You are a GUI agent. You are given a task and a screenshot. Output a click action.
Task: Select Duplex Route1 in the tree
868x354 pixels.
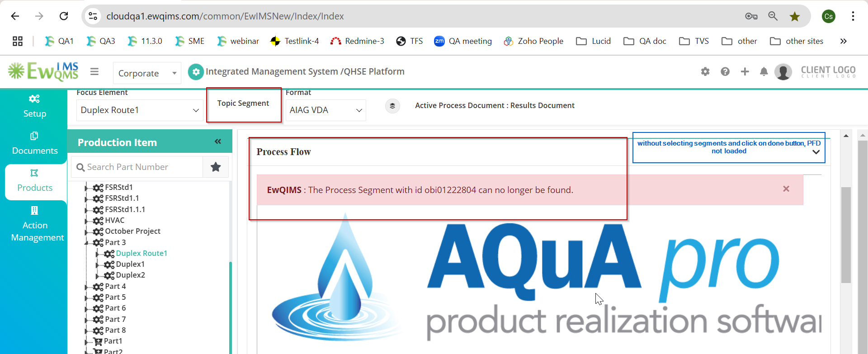pos(142,253)
